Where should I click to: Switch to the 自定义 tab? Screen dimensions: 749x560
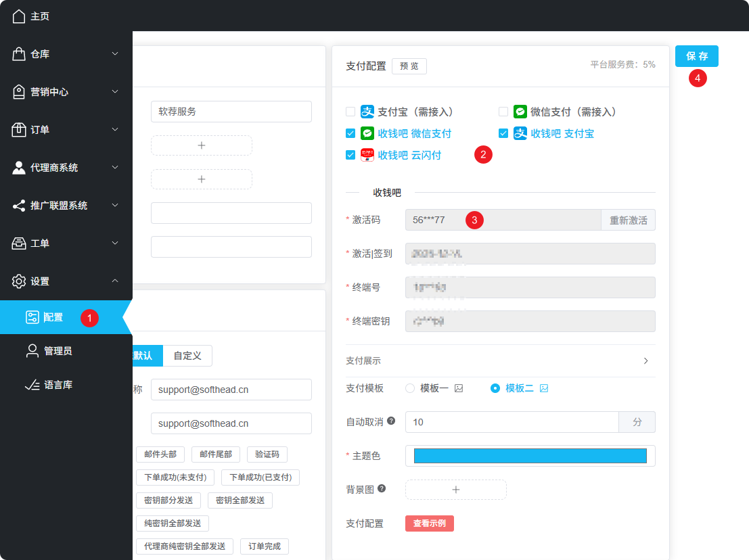[x=187, y=356]
